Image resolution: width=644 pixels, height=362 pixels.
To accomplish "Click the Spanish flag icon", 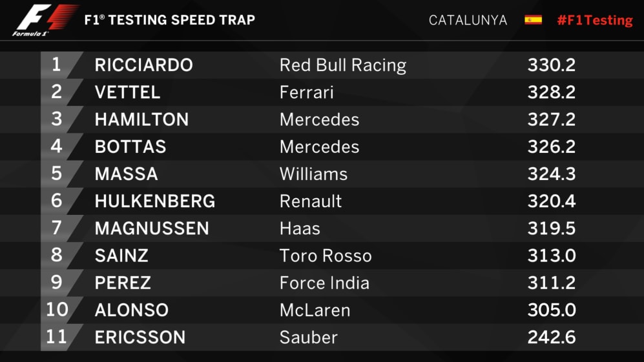I will pyautogui.click(x=533, y=20).
